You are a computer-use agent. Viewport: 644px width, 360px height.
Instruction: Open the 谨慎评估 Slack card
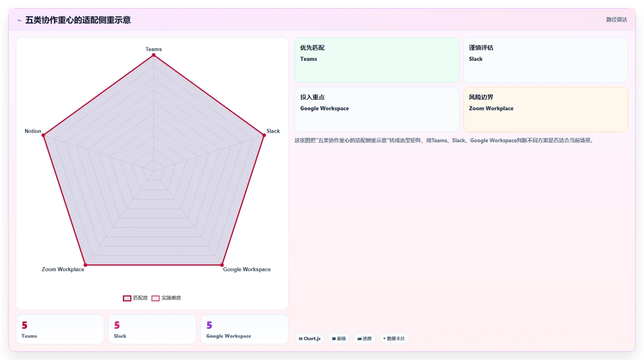point(546,60)
